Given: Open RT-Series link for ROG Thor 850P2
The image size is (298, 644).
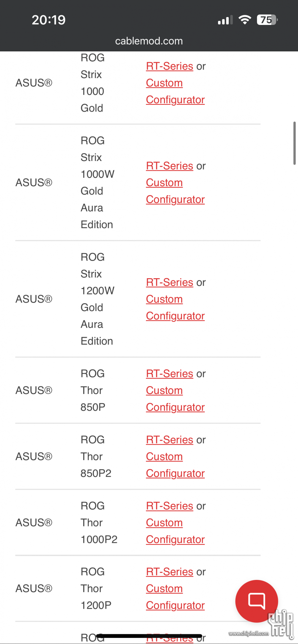Looking at the screenshot, I should point(170,440).
